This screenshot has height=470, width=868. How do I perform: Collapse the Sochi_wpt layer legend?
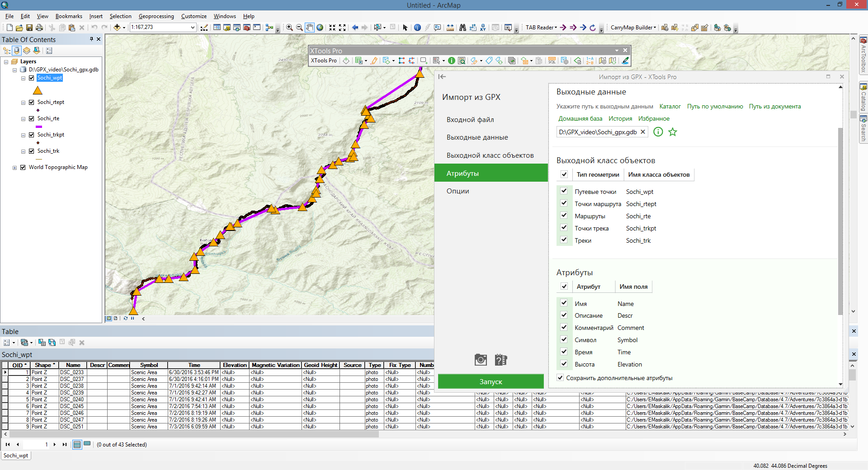pos(24,78)
